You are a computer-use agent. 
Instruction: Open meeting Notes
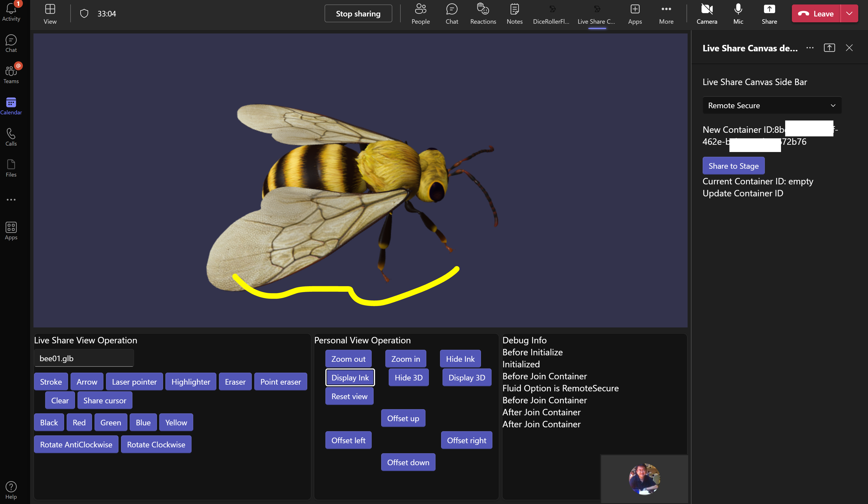coord(514,14)
